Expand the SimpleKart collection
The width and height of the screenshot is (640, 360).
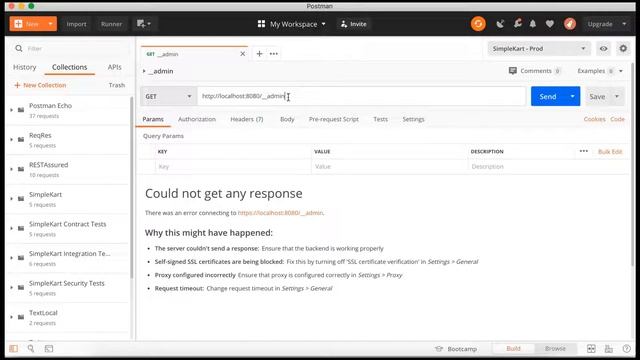pyautogui.click(x=11, y=199)
